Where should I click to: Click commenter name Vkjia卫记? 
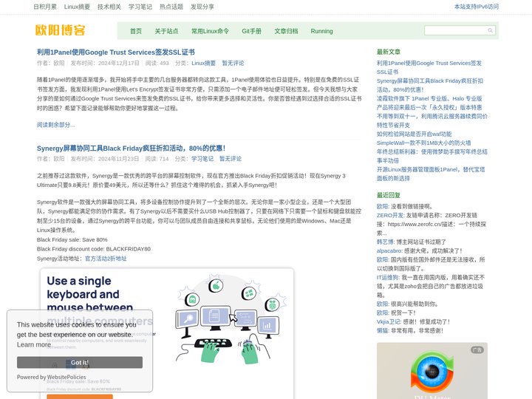tap(389, 321)
